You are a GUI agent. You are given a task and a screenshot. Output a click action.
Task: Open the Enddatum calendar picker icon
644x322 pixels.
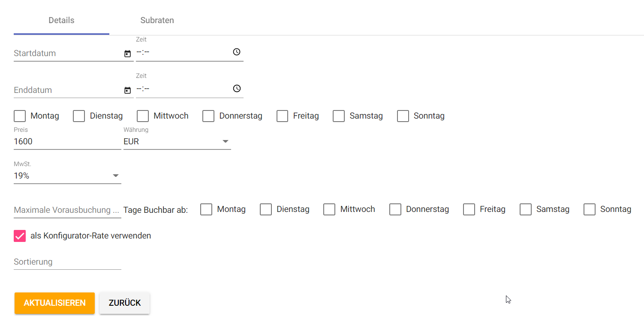(127, 90)
